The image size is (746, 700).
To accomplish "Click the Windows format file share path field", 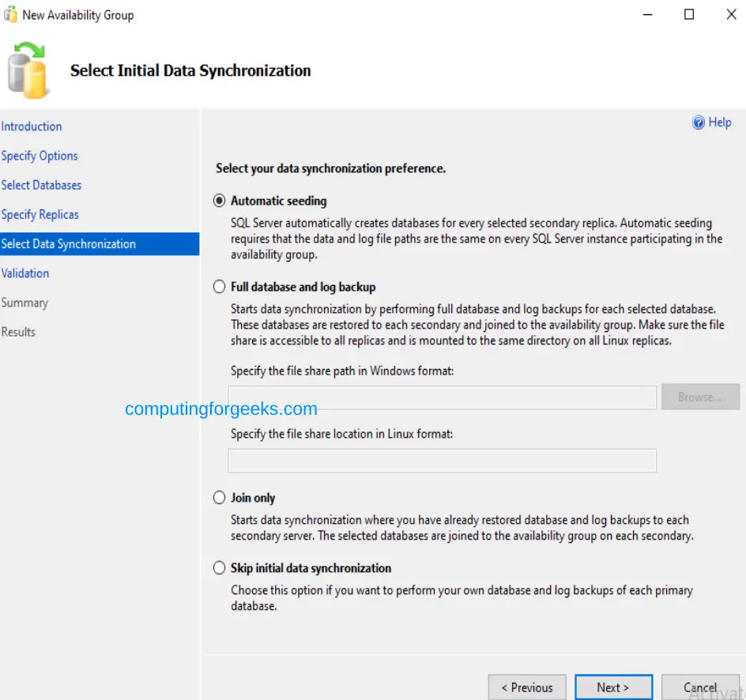I will tap(443, 397).
